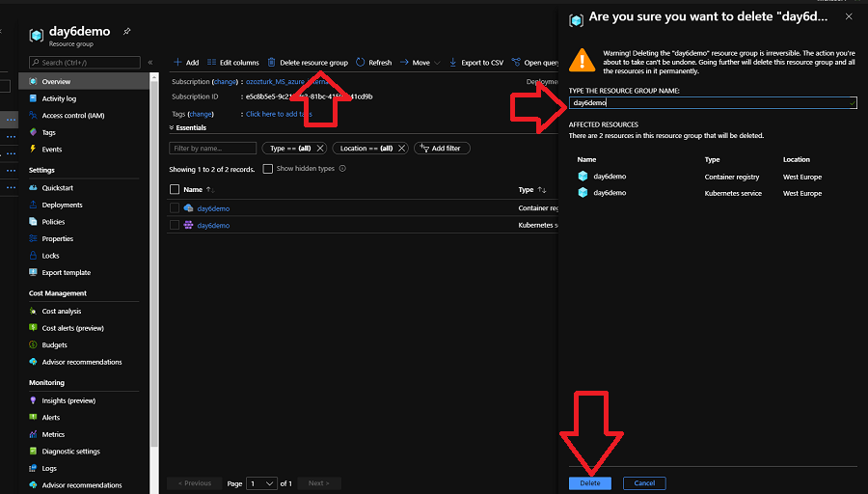Close the delete confirmation panel
The image size is (868, 494).
point(849,17)
